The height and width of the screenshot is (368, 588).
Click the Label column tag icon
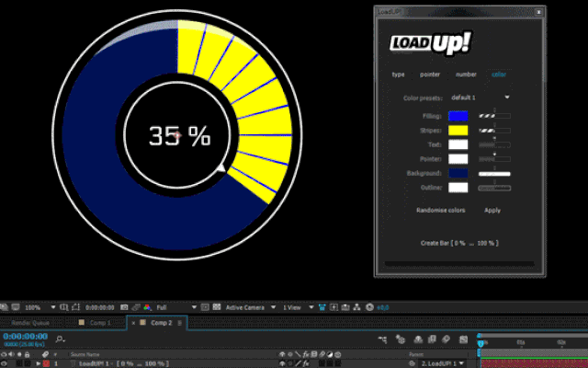[x=45, y=354]
